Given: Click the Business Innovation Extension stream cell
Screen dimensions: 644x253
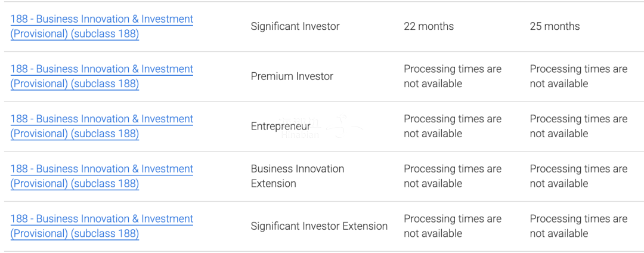Looking at the screenshot, I should tap(297, 177).
